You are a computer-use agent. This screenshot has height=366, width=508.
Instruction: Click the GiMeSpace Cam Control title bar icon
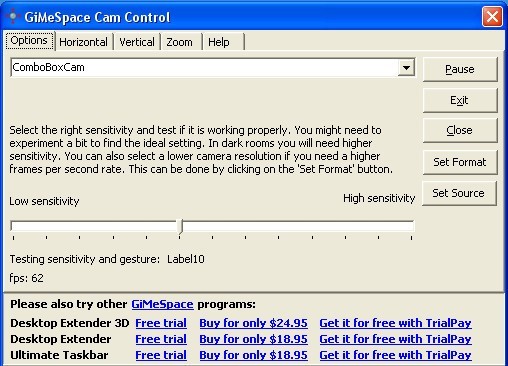[13, 16]
